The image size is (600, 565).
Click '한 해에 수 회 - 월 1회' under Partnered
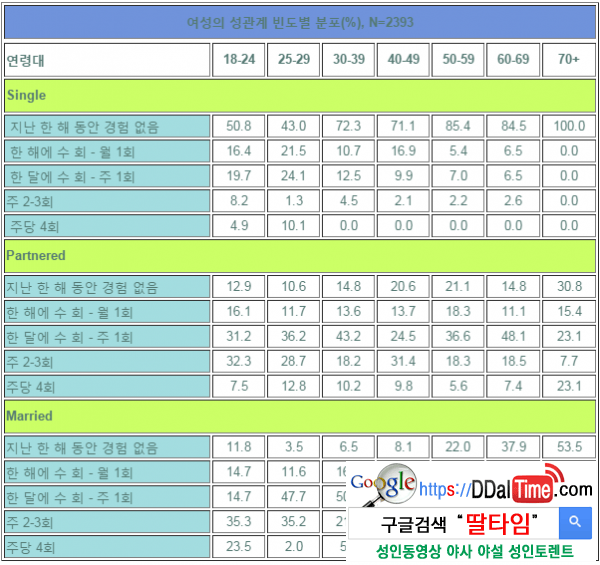coord(107,311)
